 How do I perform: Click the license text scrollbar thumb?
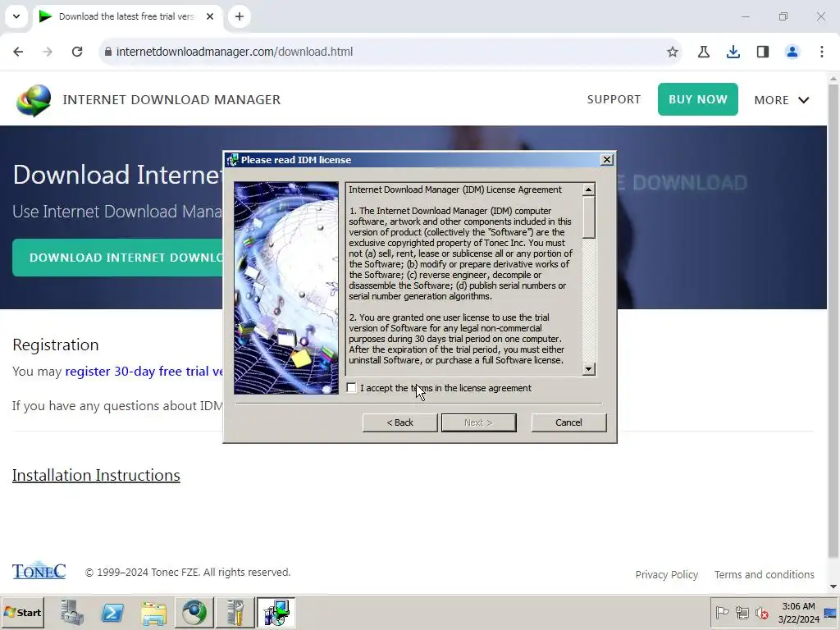pyautogui.click(x=589, y=217)
